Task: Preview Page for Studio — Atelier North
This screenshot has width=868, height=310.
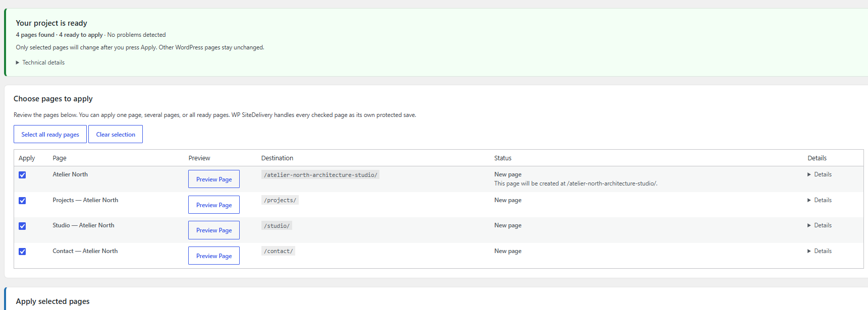Action: tap(214, 230)
